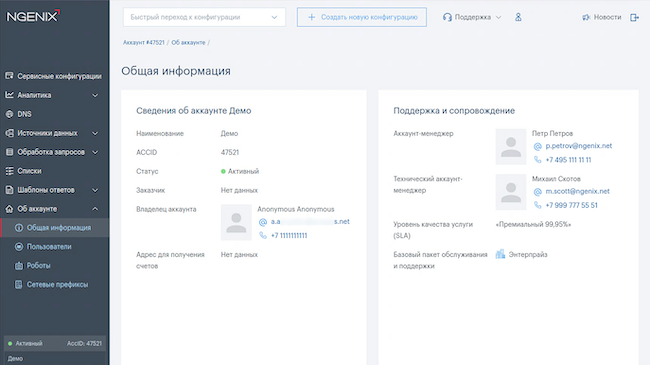Screen dimensions: 650x365
Task: Click the m.scott@ngenix.net email link
Action: [577, 191]
